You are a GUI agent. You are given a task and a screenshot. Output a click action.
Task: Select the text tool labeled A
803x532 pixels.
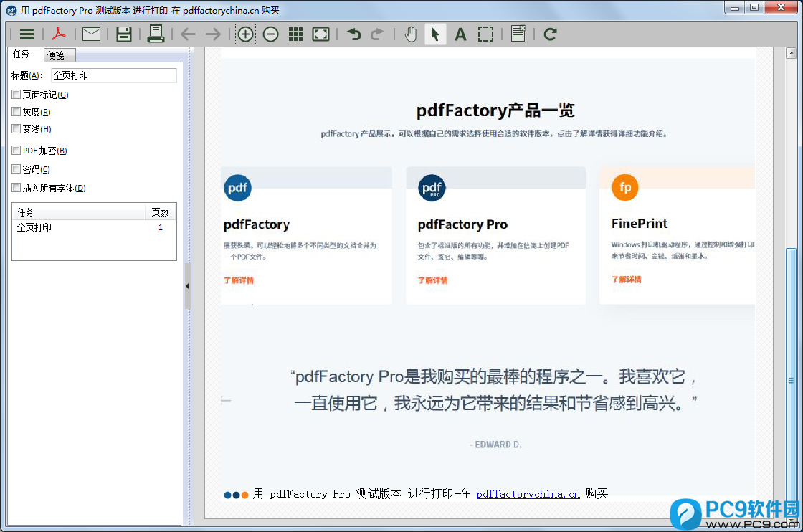(460, 34)
